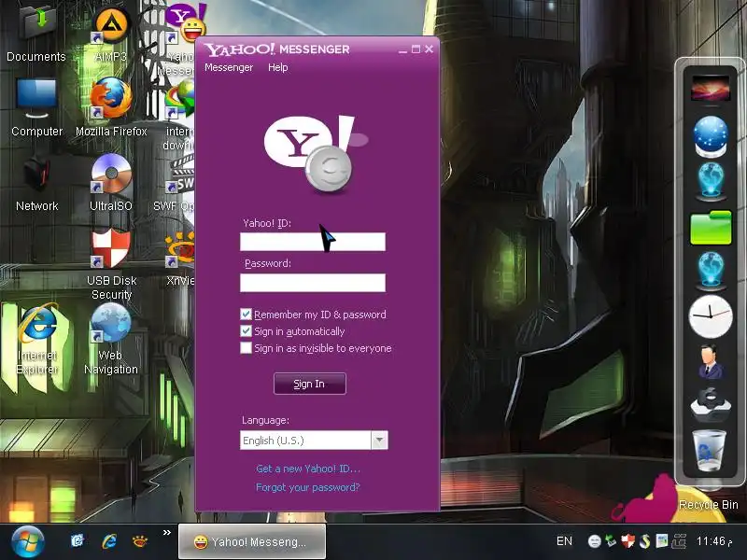Viewport: 747px width, 560px height.
Task: Click the Sign In button
Action: point(310,384)
